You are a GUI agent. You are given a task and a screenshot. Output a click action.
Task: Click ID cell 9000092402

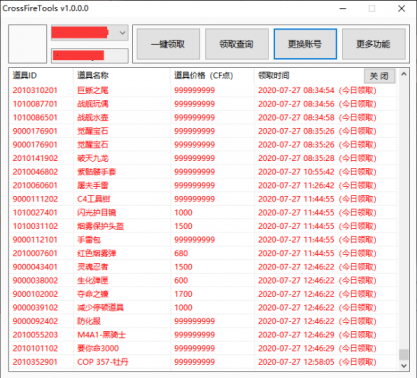click(35, 321)
